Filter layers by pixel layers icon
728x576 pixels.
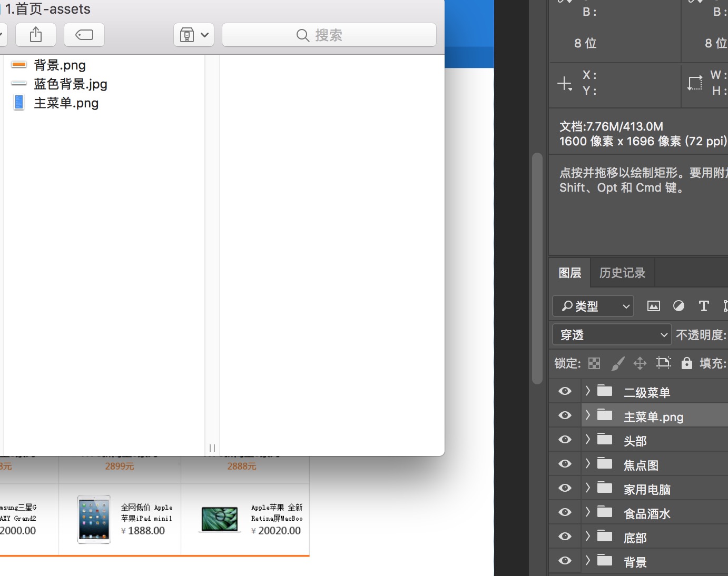click(654, 306)
